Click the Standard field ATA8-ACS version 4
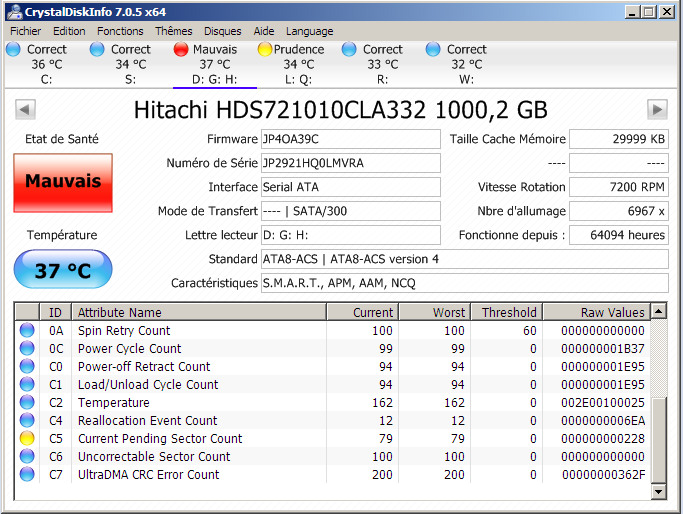 465,259
